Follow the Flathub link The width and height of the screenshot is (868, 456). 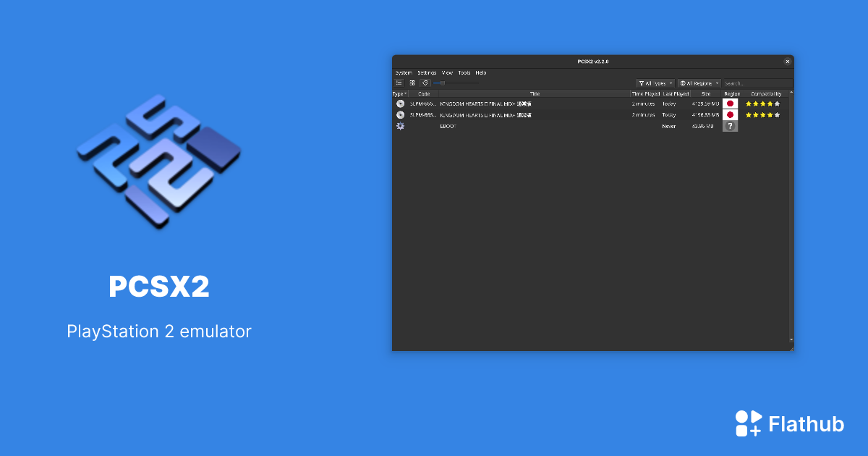tap(807, 424)
